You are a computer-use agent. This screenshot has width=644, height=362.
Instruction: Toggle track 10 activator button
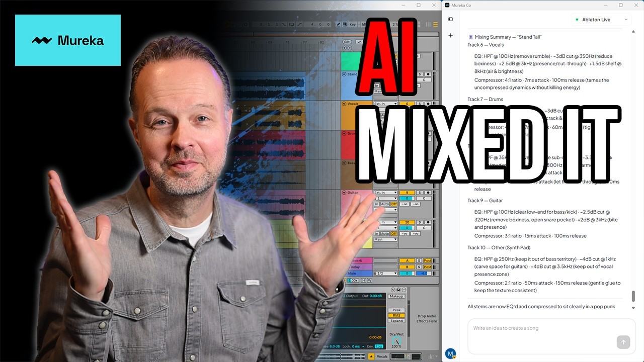pos(407,222)
